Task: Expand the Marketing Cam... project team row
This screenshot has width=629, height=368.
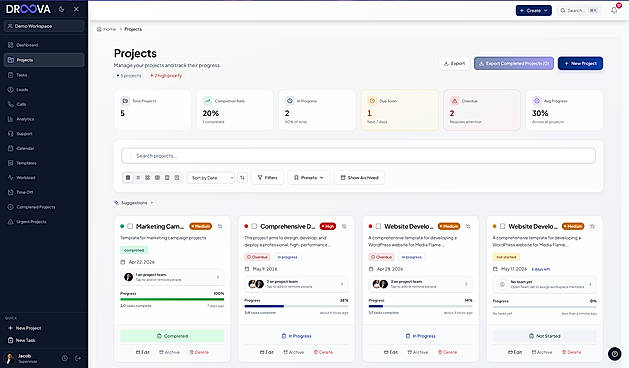Action: pyautogui.click(x=172, y=277)
